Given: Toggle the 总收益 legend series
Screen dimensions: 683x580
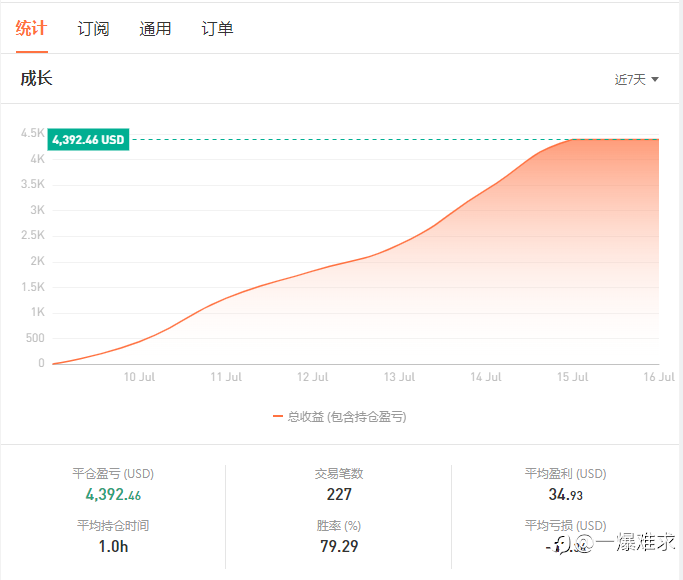Looking at the screenshot, I should click(x=347, y=417).
